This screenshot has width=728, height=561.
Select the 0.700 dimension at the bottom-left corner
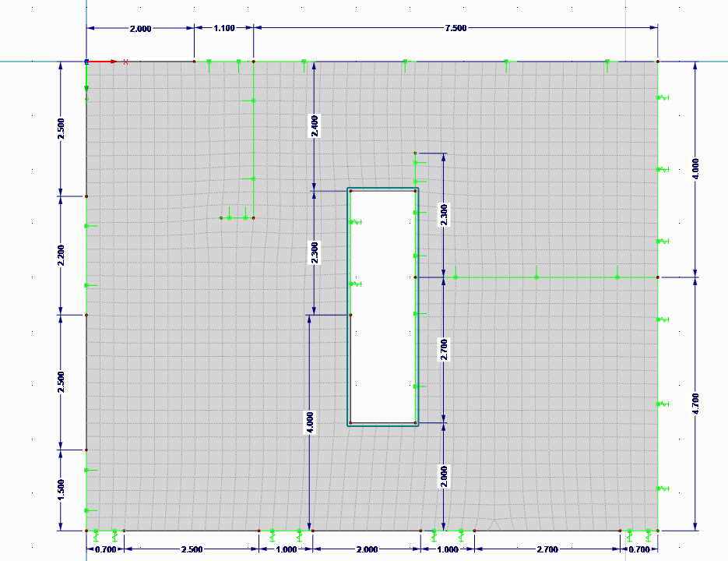pyautogui.click(x=105, y=549)
